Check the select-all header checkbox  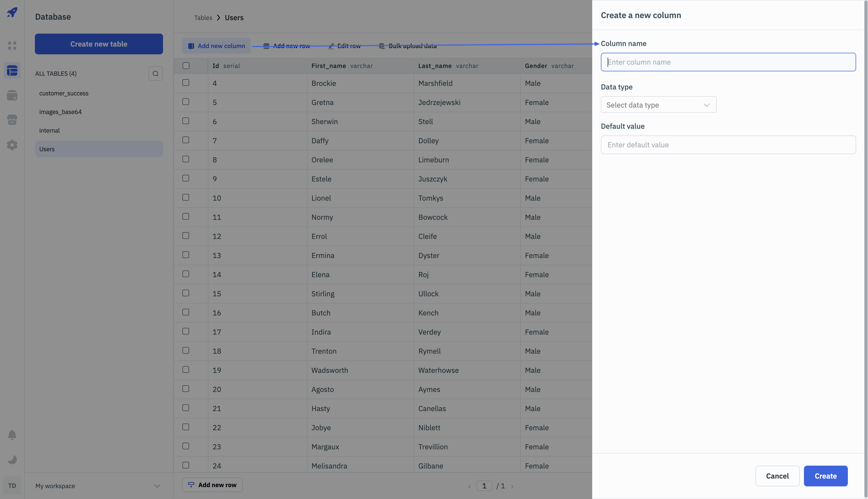pos(186,65)
